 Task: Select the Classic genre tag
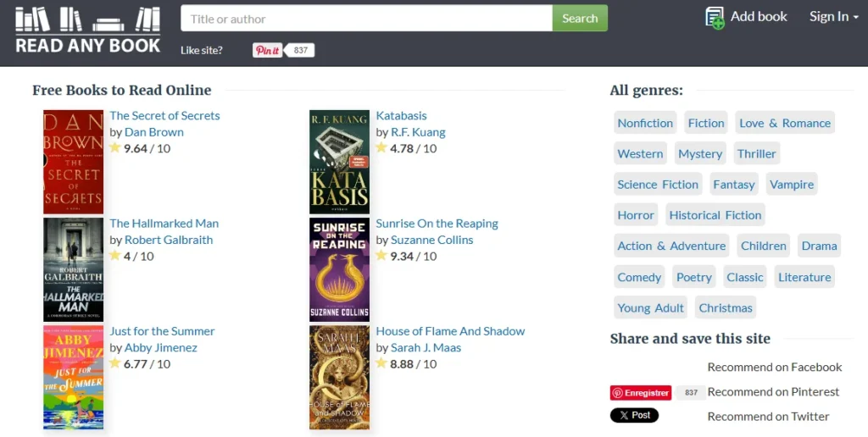744,277
